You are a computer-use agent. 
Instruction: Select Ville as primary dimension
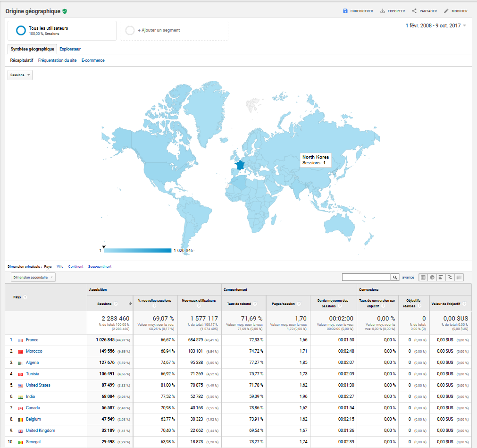(60, 266)
